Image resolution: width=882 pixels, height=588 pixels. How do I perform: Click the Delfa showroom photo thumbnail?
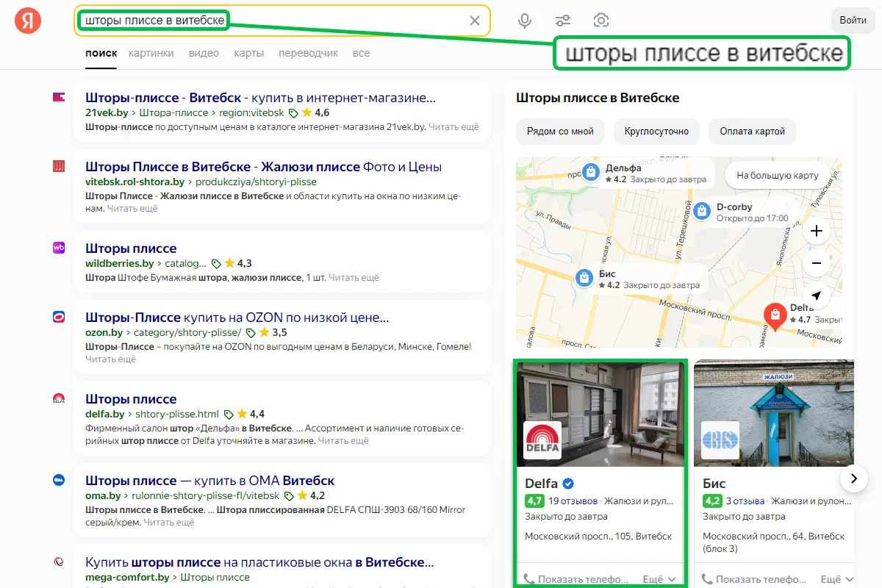click(600, 413)
